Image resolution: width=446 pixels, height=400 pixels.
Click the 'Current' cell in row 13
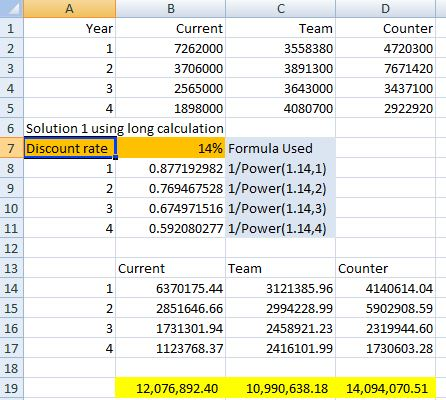click(x=171, y=268)
